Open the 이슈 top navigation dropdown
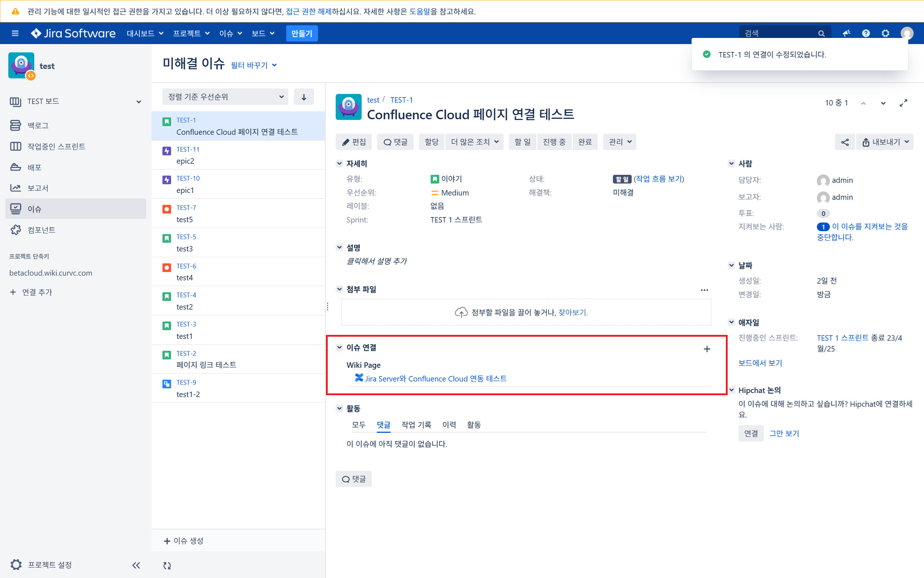This screenshot has width=924, height=578. coord(231,33)
